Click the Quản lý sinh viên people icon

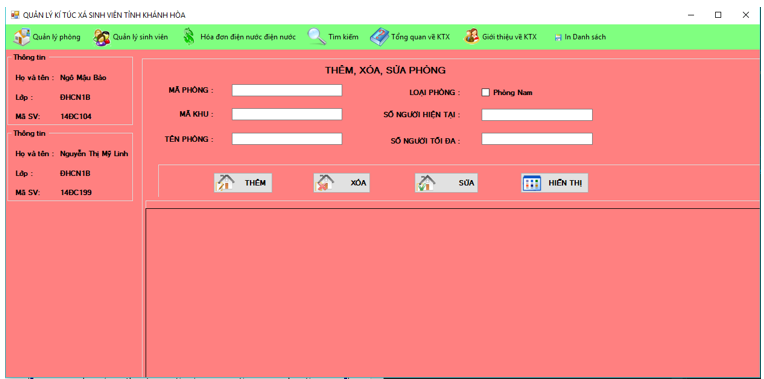click(x=102, y=38)
